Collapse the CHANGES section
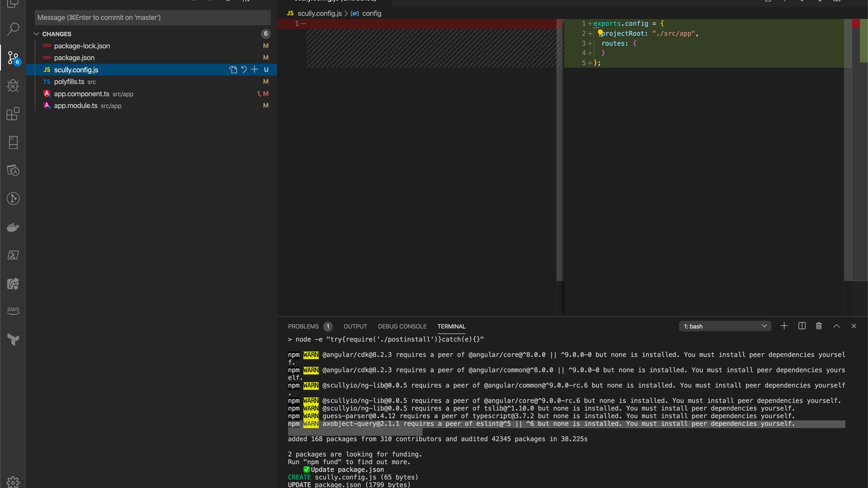 [x=37, y=34]
